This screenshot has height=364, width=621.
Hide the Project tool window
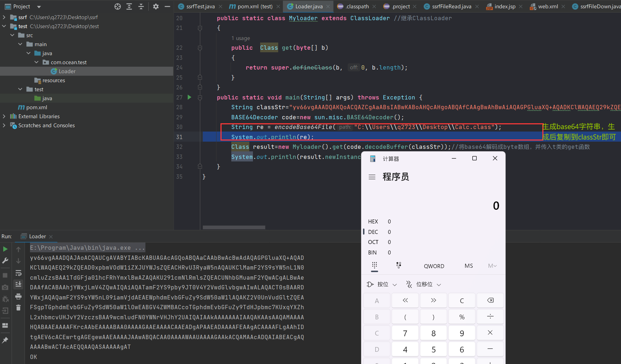167,6
